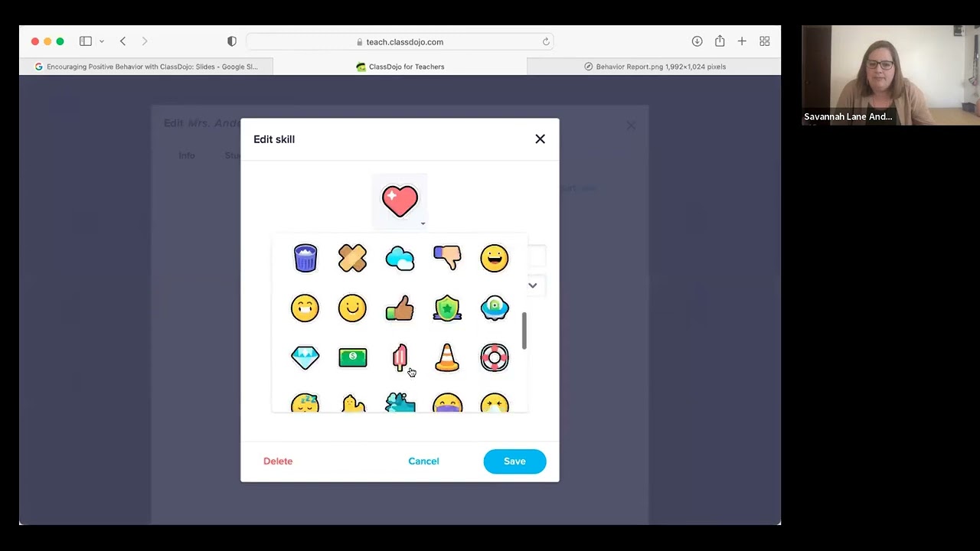
Task: Open the heart skill icon picker
Action: tap(400, 201)
